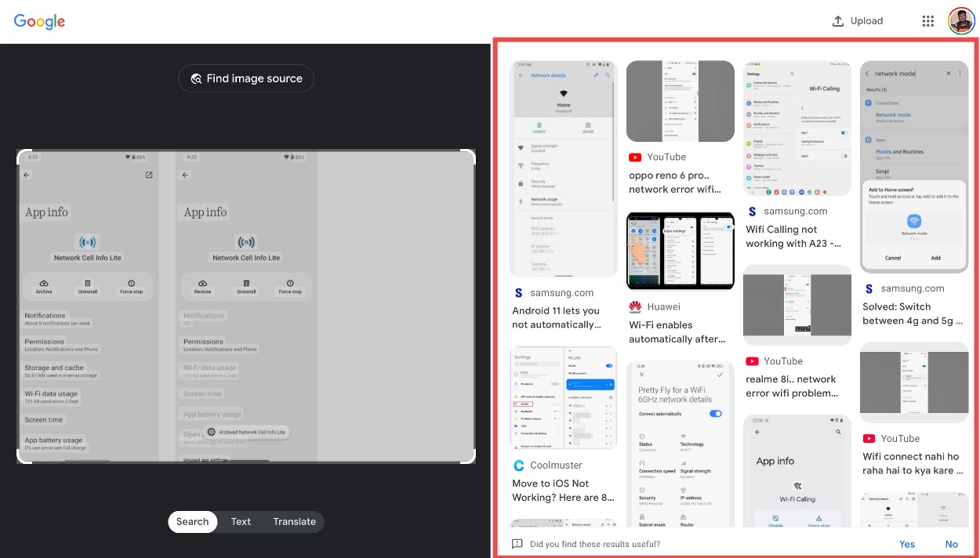Screen dimensions: 980x558
Task: Click the feedback speech-bubble icon
Action: pyautogui.click(x=517, y=544)
